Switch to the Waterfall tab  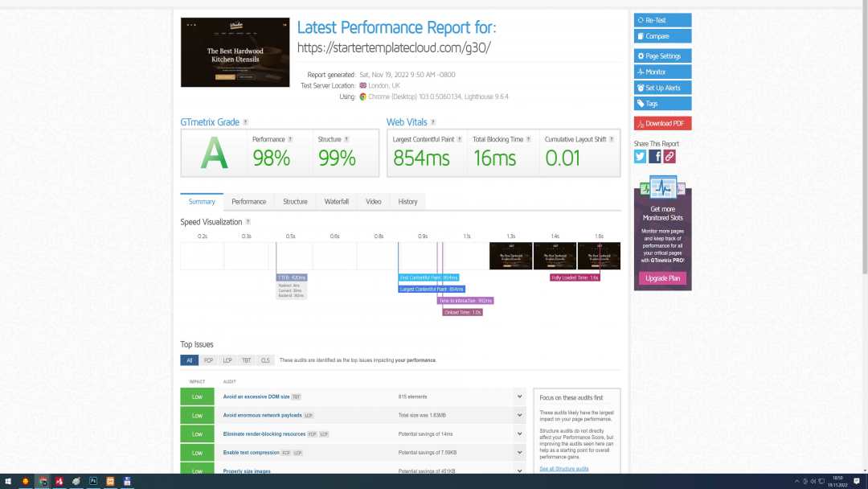[336, 201]
